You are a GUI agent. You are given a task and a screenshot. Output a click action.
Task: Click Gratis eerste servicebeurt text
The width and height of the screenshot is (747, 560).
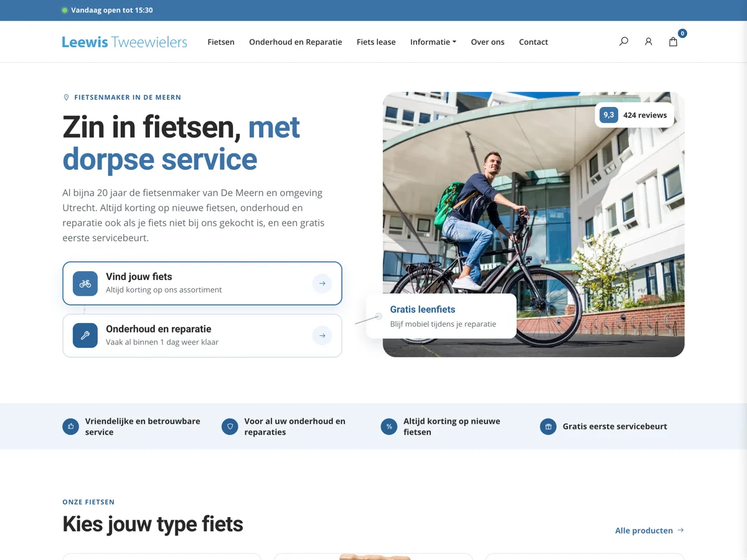click(x=615, y=427)
